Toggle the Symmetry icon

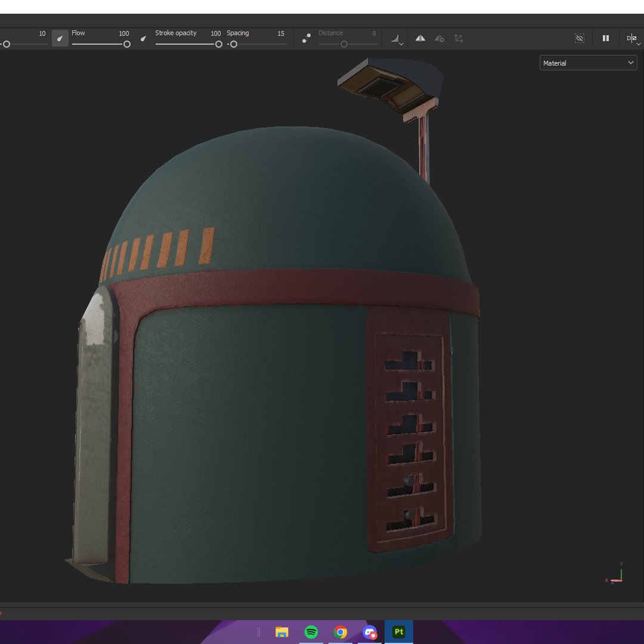tap(420, 38)
